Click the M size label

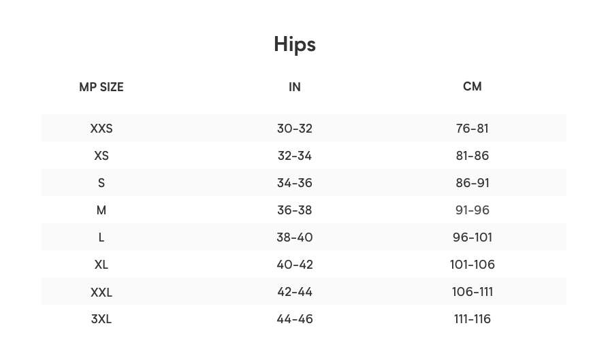[101, 210]
